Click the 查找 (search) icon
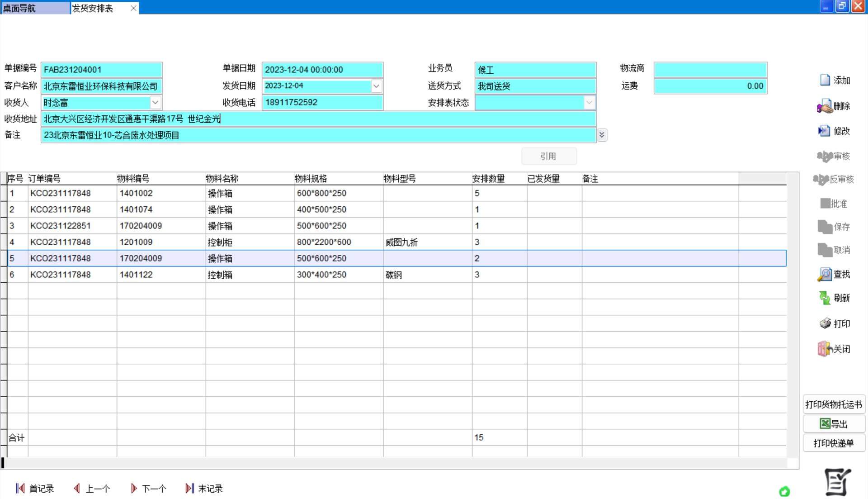This screenshot has width=868, height=499. [825, 275]
